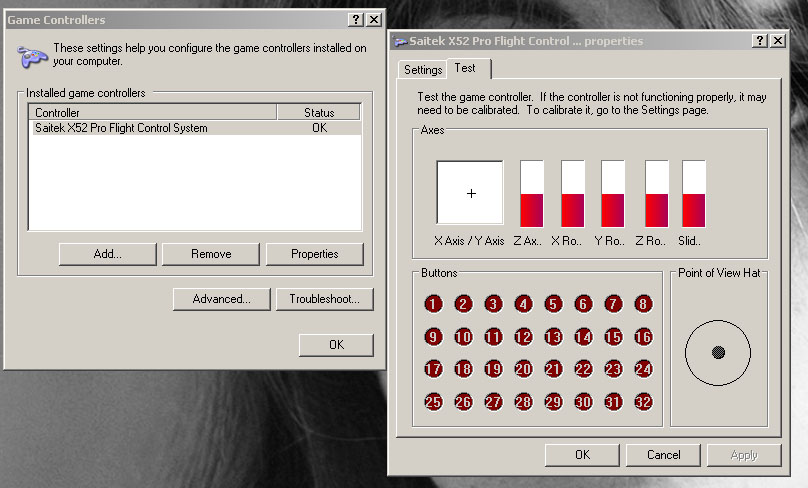Click button indicator 20
Screen dimensions: 808x488
click(524, 369)
